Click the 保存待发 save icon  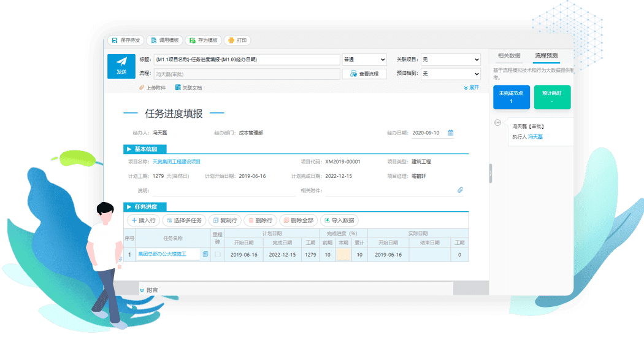click(x=115, y=41)
